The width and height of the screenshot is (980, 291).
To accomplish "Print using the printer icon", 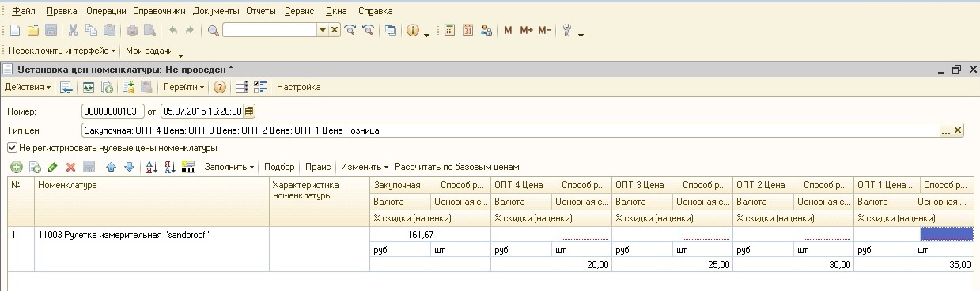I will (x=132, y=31).
